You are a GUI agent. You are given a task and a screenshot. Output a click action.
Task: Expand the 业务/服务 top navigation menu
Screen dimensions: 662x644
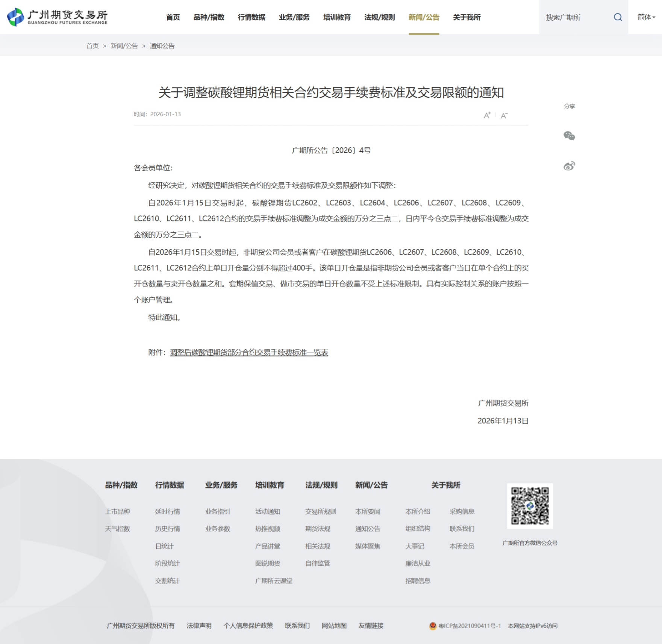pos(294,17)
